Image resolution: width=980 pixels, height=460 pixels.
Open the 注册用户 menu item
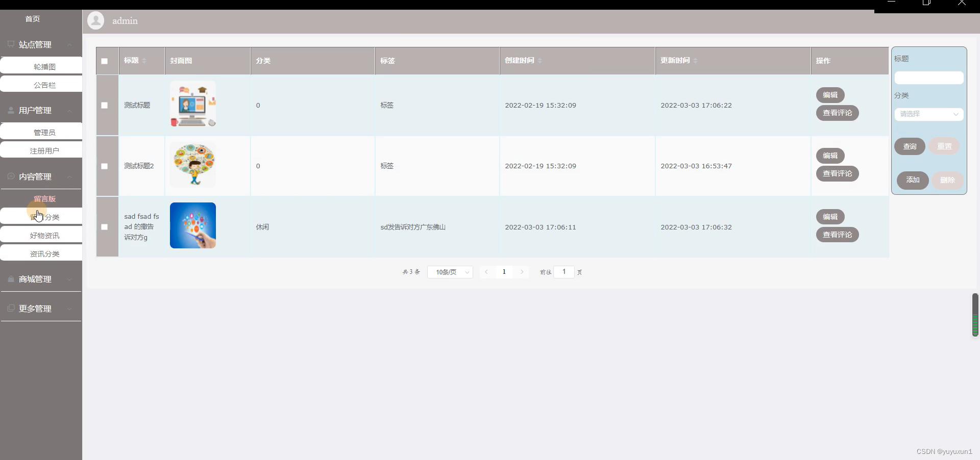pos(41,150)
